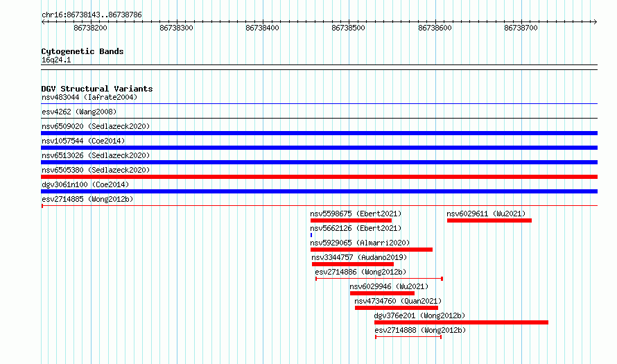Click the blue bar under nsv1057544
Screen dimensions: 617x364
point(319,148)
